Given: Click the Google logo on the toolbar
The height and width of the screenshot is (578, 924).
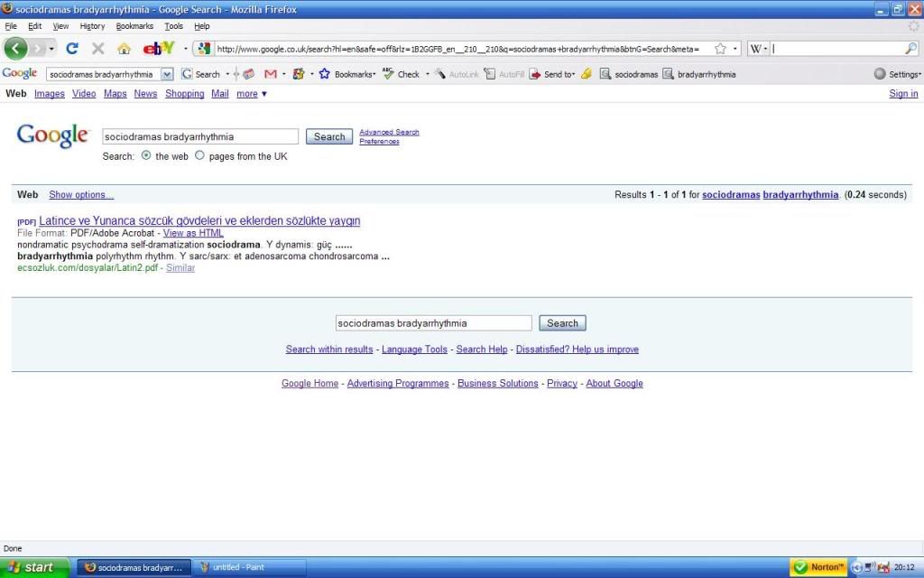Looking at the screenshot, I should point(20,74).
